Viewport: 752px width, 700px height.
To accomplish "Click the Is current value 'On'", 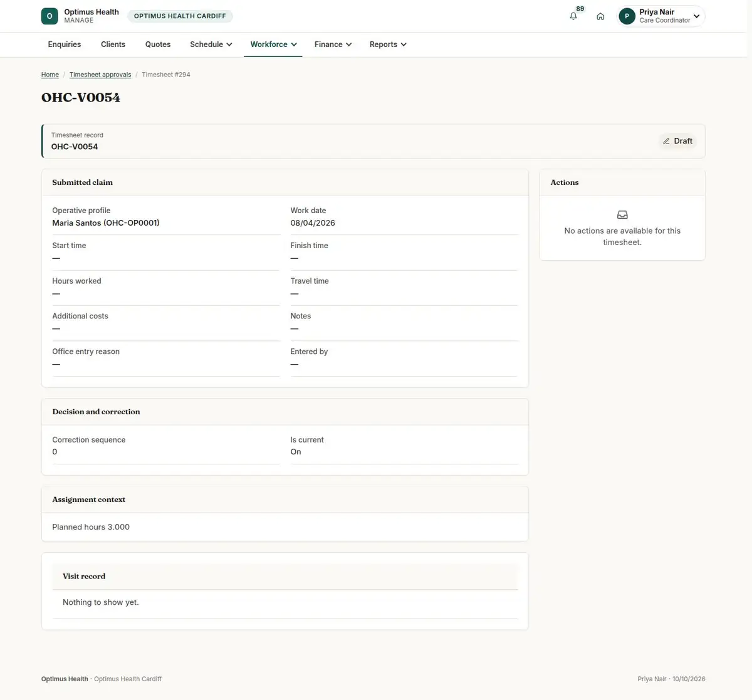I will (x=296, y=452).
